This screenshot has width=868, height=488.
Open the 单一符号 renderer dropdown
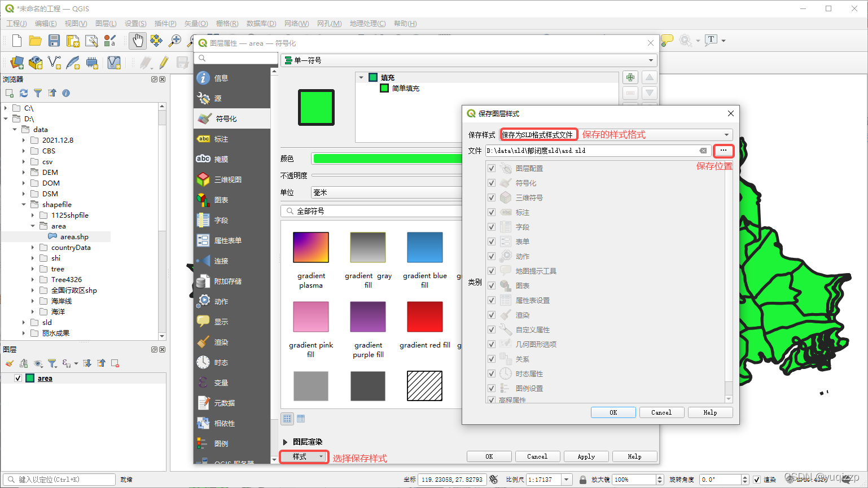pos(650,60)
